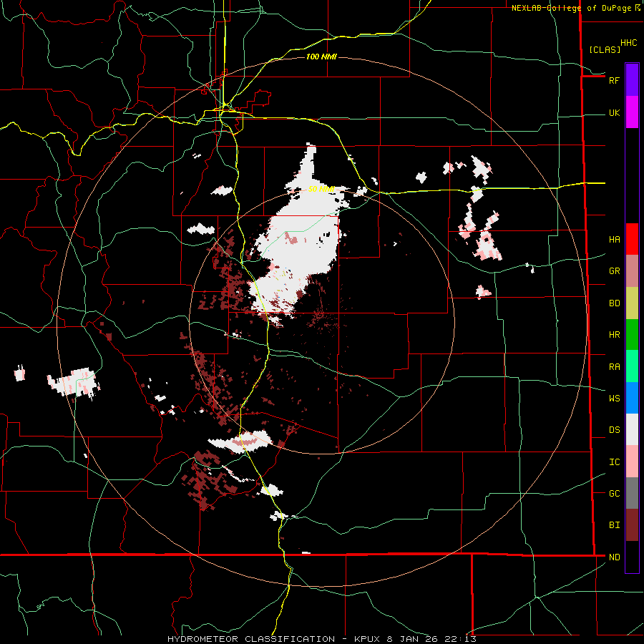Select the WS blue legend swatch

[632, 398]
